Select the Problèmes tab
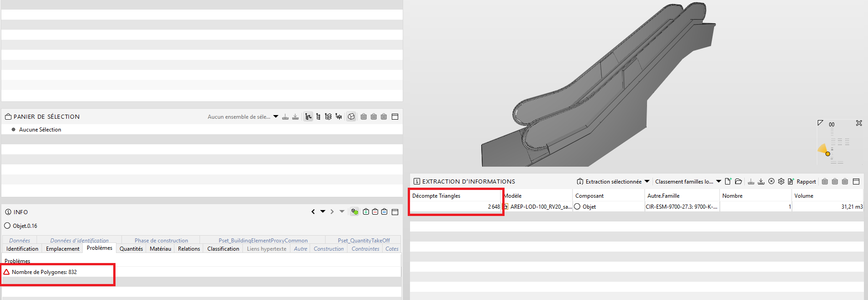Image resolution: width=868 pixels, height=300 pixels. click(x=100, y=248)
